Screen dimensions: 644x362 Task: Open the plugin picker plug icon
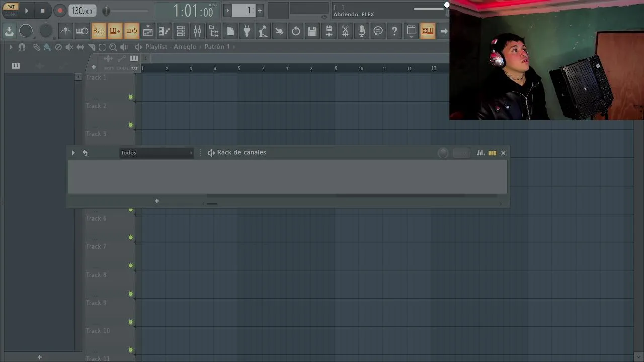click(x=247, y=31)
